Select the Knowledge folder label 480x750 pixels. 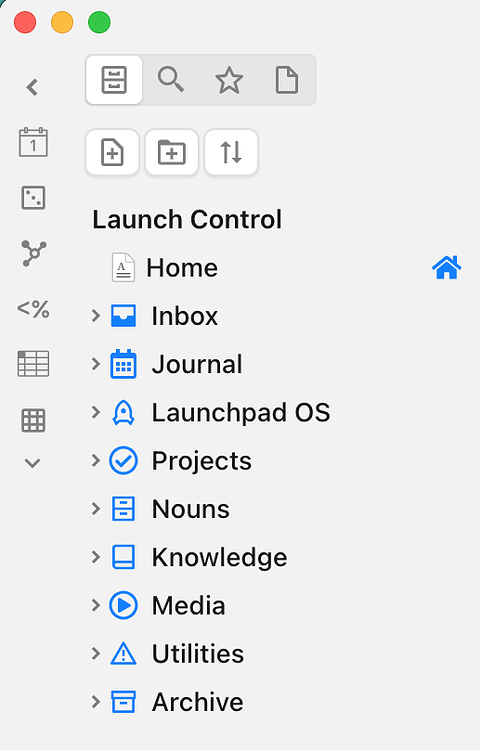(219, 558)
